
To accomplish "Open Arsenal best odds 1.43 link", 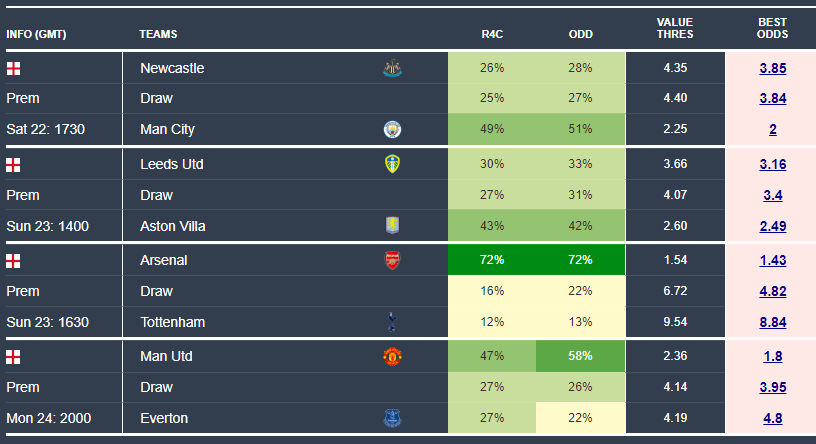I will click(x=773, y=260).
